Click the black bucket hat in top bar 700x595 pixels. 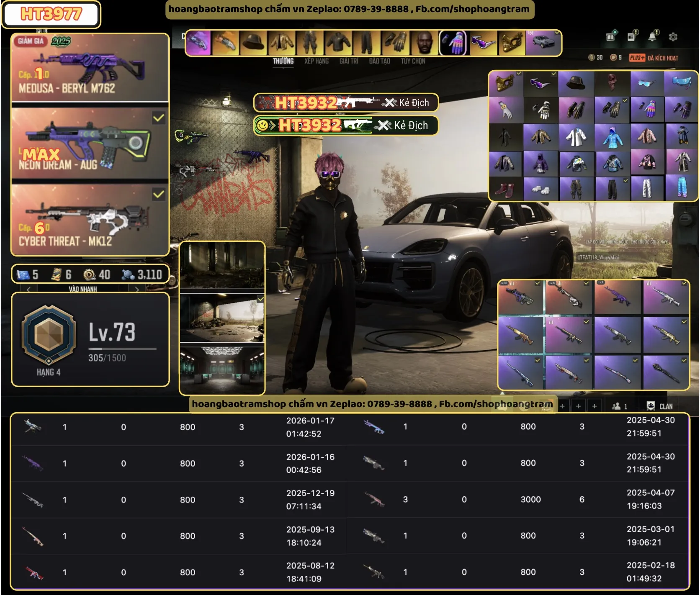[253, 43]
